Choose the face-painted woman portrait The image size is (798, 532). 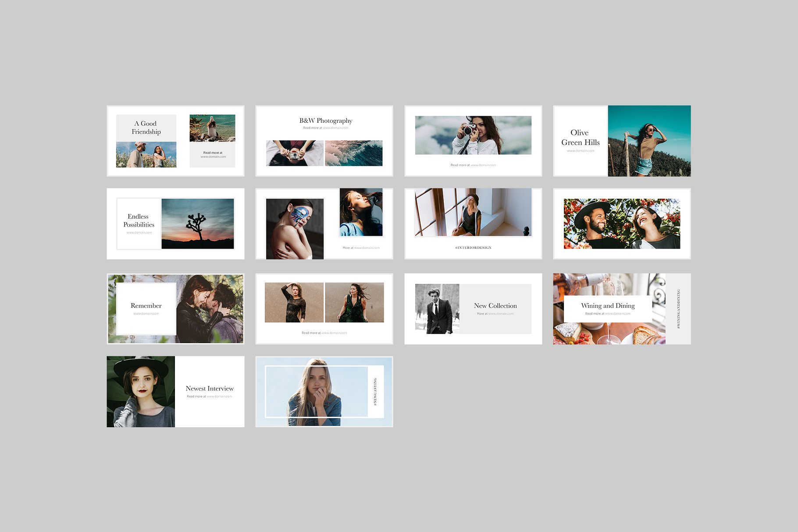tap(295, 228)
